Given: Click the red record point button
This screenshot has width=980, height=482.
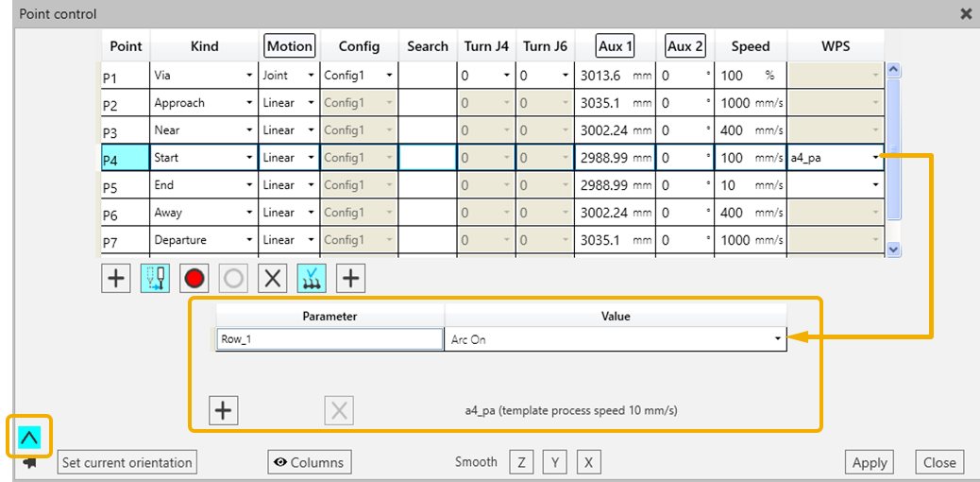Looking at the screenshot, I should pos(194,278).
